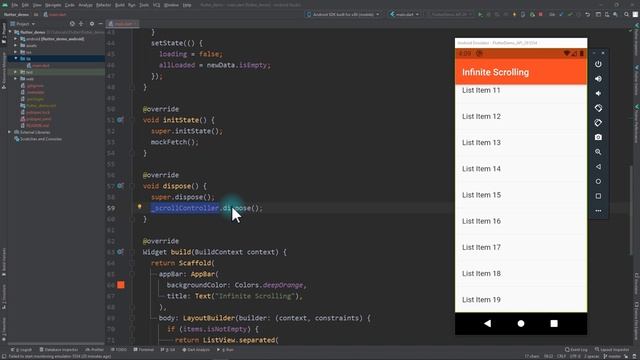Click emulator sidebar overview square
Screen dimensions: 640x360
click(598, 196)
